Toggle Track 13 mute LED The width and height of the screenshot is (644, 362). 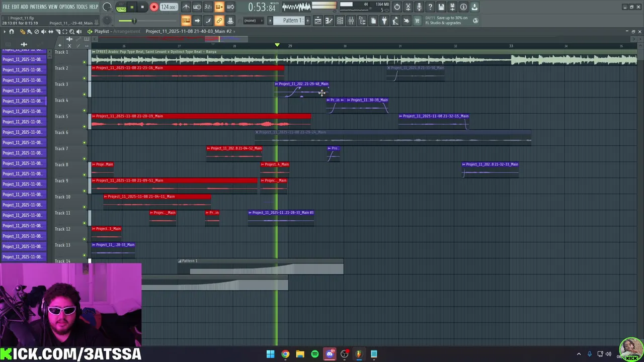[x=85, y=255]
